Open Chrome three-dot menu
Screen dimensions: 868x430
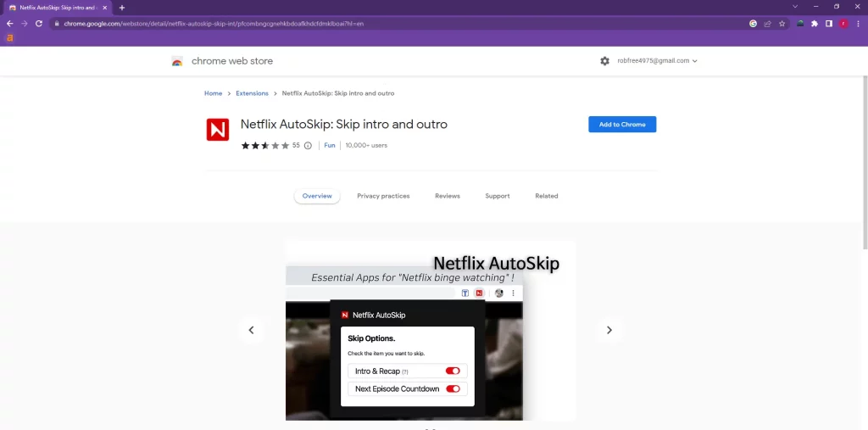[858, 24]
